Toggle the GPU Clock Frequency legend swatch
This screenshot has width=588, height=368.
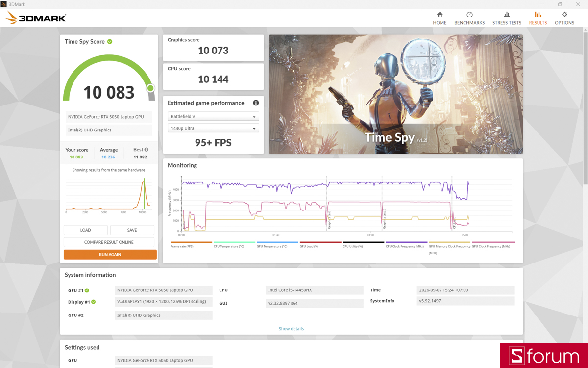[x=493, y=242]
